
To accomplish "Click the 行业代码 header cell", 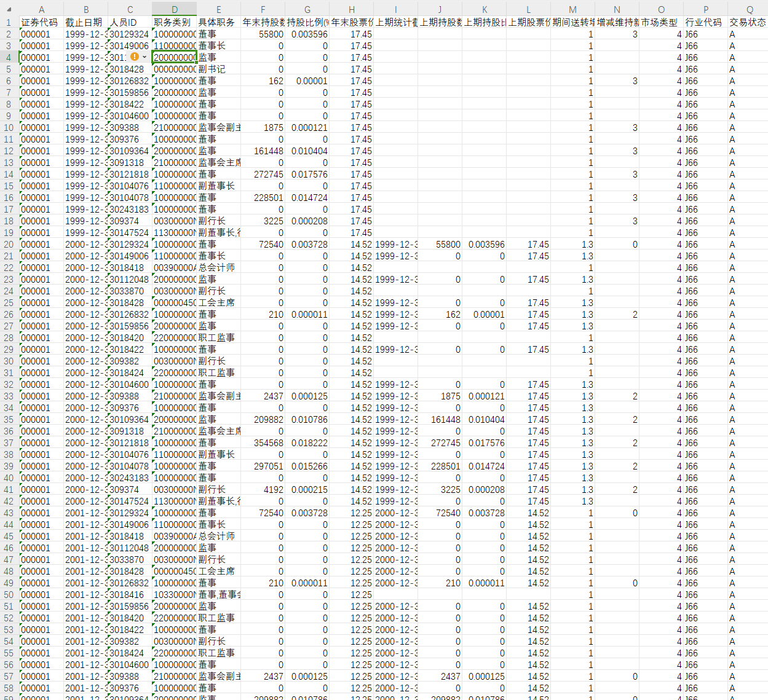I will [705, 22].
